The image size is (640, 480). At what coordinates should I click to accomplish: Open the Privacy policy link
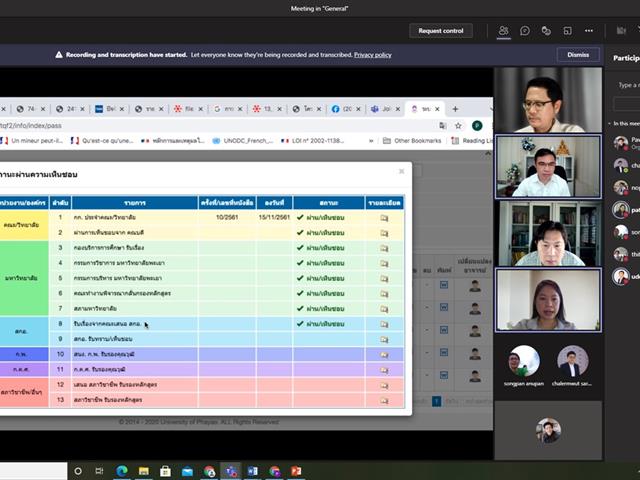tap(373, 55)
